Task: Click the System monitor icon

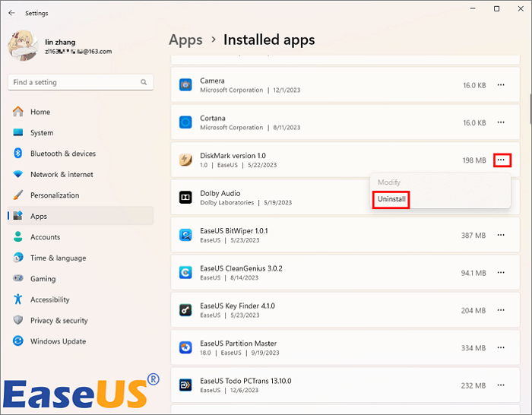Action: pyautogui.click(x=18, y=132)
